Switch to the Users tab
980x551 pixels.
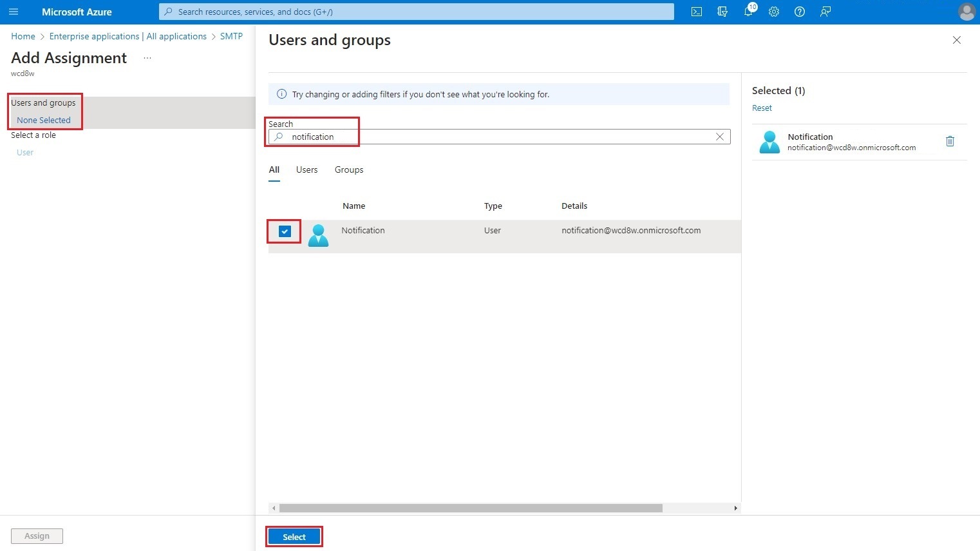[306, 169]
